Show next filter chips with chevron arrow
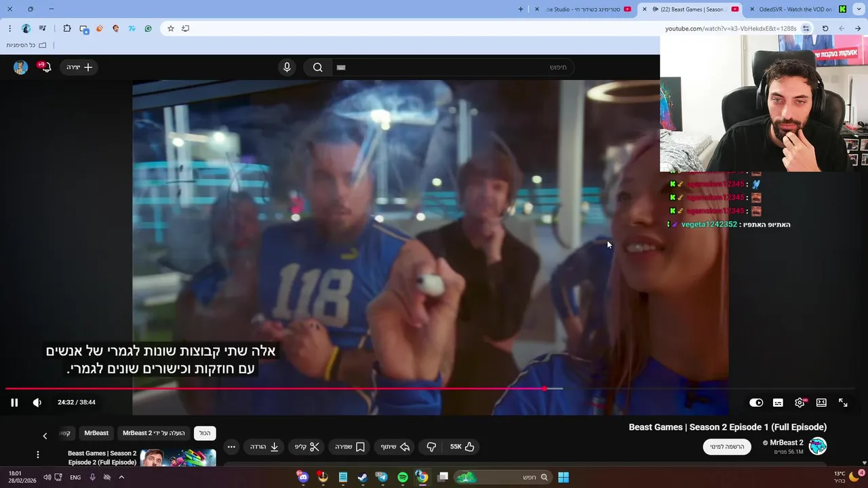The image size is (868, 488). click(x=45, y=436)
